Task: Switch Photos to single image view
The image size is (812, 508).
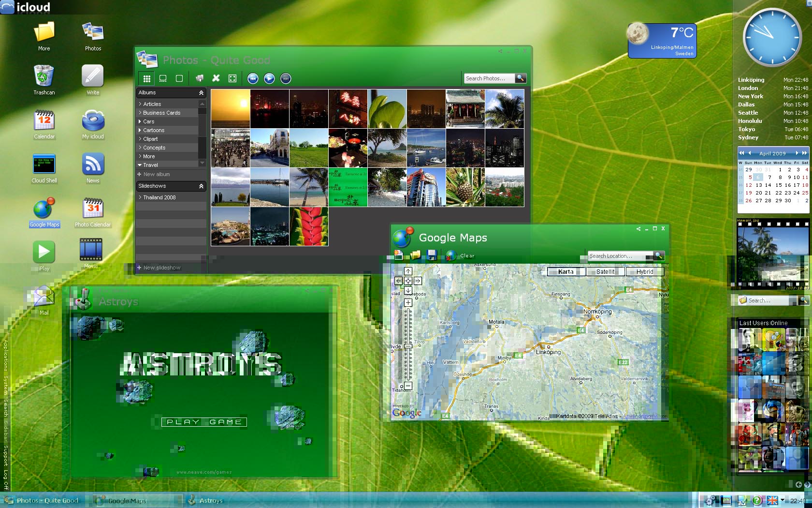Action: click(x=179, y=78)
